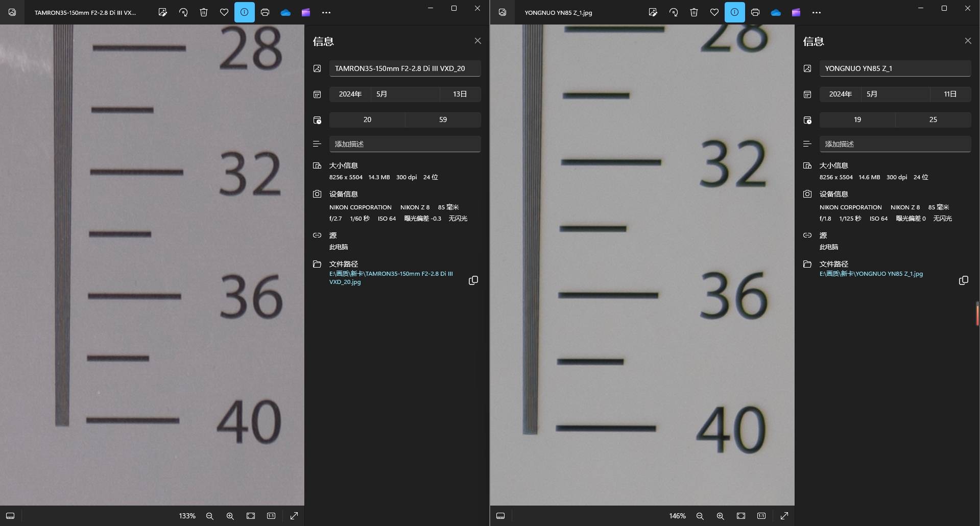
Task: Open the TAMRON file path link
Action: tap(391, 278)
